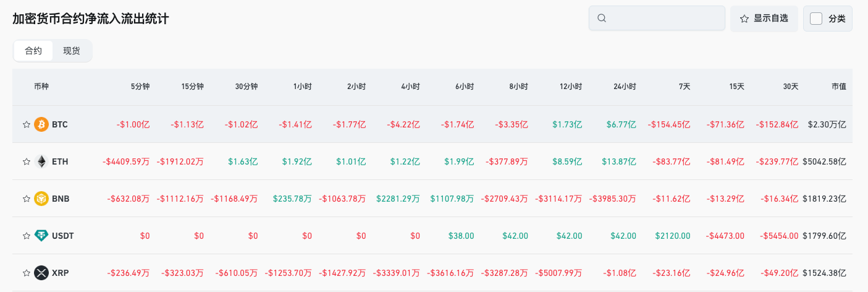Star ETH as a favorite
The height and width of the screenshot is (292, 868).
coord(27,161)
